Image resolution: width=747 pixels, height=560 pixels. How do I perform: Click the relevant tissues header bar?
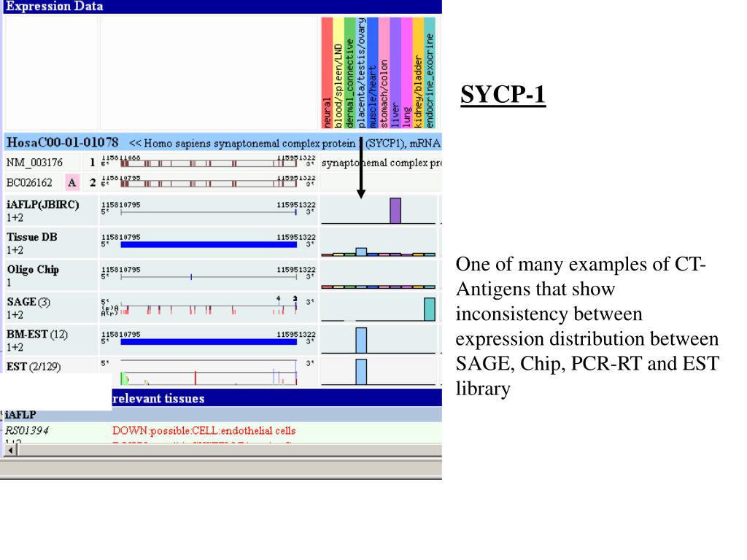click(x=276, y=398)
